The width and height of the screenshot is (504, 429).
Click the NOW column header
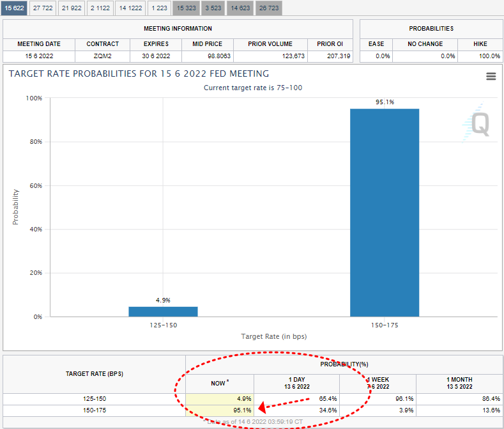(x=220, y=384)
